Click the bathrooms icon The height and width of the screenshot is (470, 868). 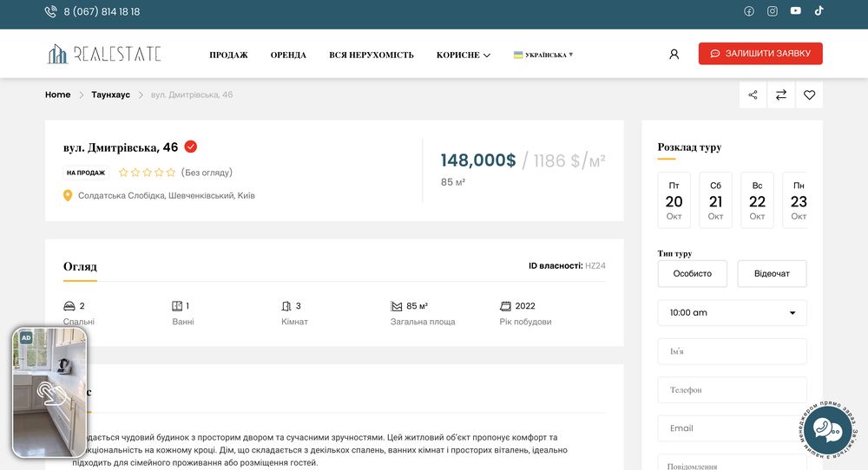(177, 306)
